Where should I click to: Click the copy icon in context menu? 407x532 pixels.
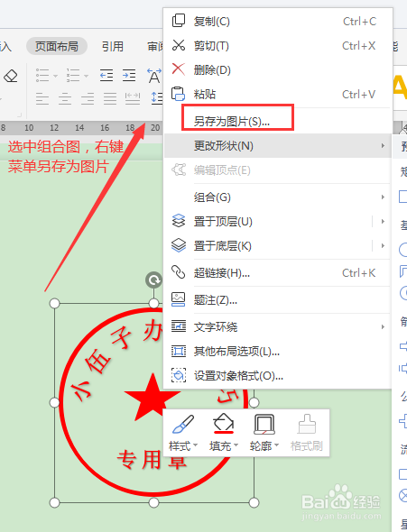click(179, 21)
